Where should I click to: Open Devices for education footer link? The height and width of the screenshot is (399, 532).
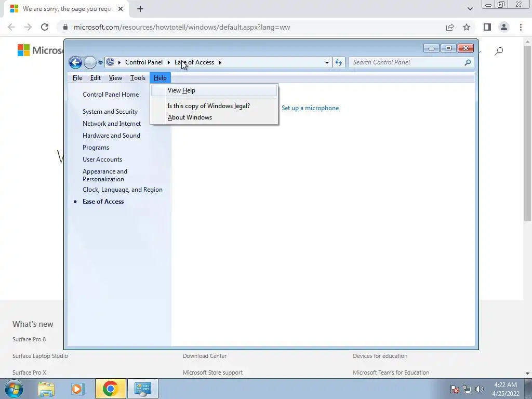click(380, 356)
